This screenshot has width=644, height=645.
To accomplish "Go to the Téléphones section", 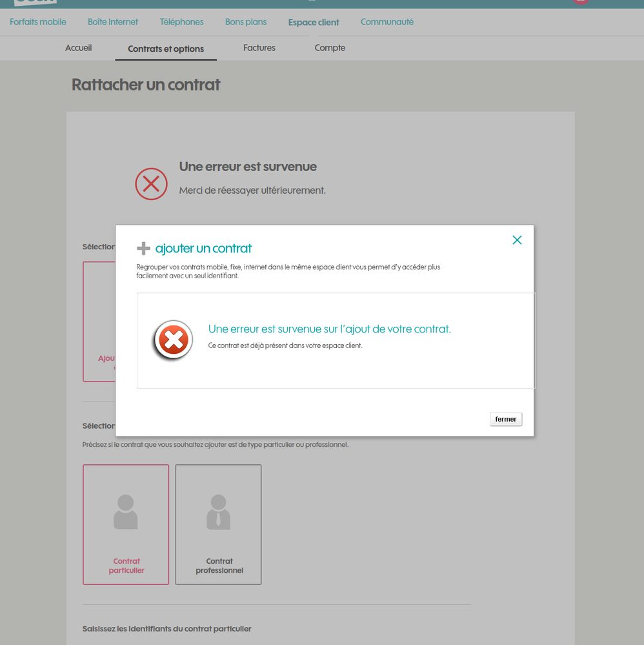I will tap(181, 22).
